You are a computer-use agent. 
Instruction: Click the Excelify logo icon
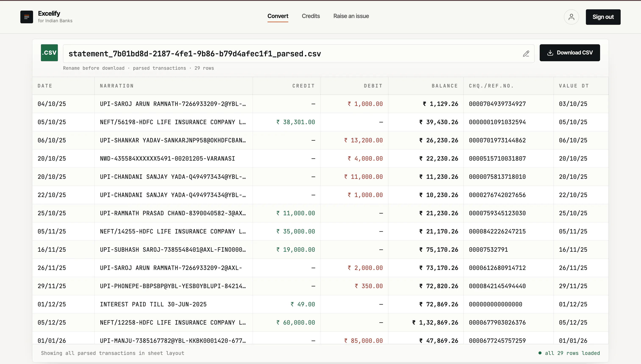pyautogui.click(x=26, y=17)
